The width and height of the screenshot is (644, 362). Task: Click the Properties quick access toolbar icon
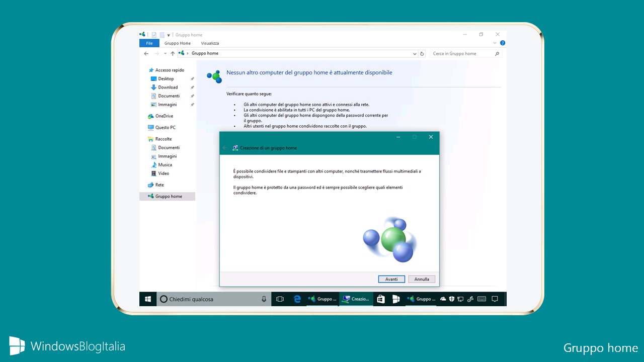pos(154,35)
